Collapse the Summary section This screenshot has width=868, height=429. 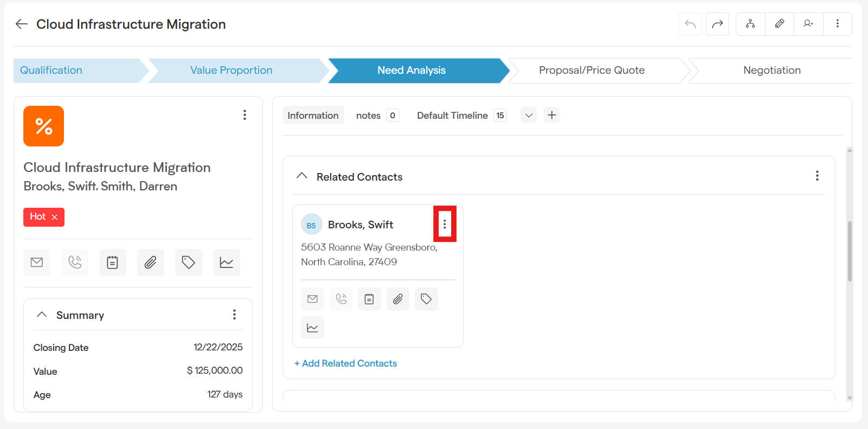pyautogui.click(x=42, y=315)
